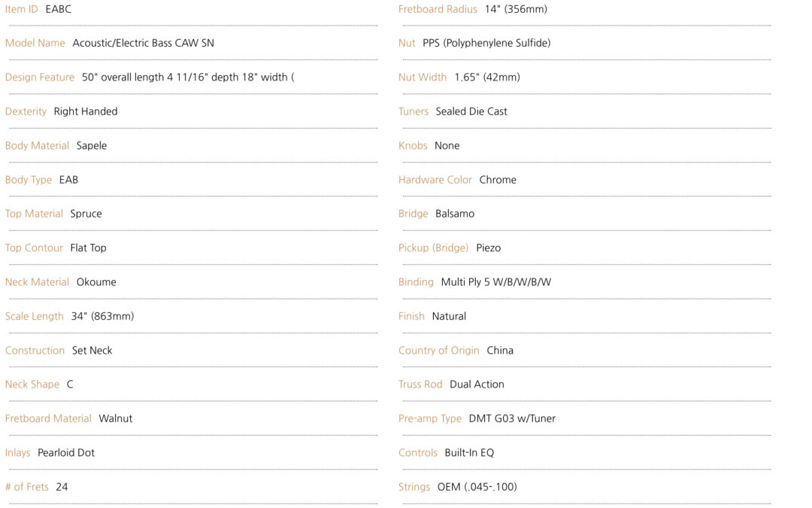This screenshot has width=812, height=508.
Task: Click the Pickup (Bridge) label
Action: [434, 248]
